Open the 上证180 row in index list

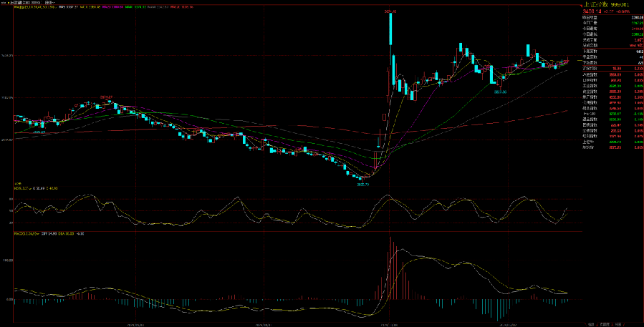tap(612, 114)
